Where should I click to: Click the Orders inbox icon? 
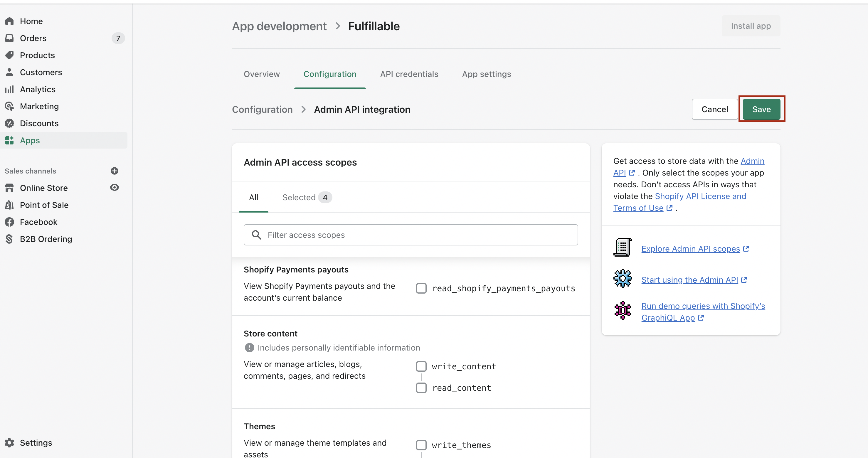9,38
